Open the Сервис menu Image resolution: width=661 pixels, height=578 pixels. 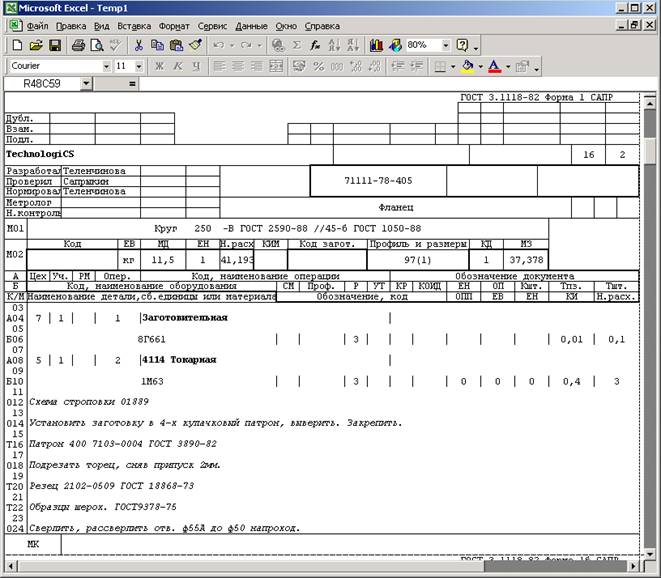pyautogui.click(x=212, y=25)
